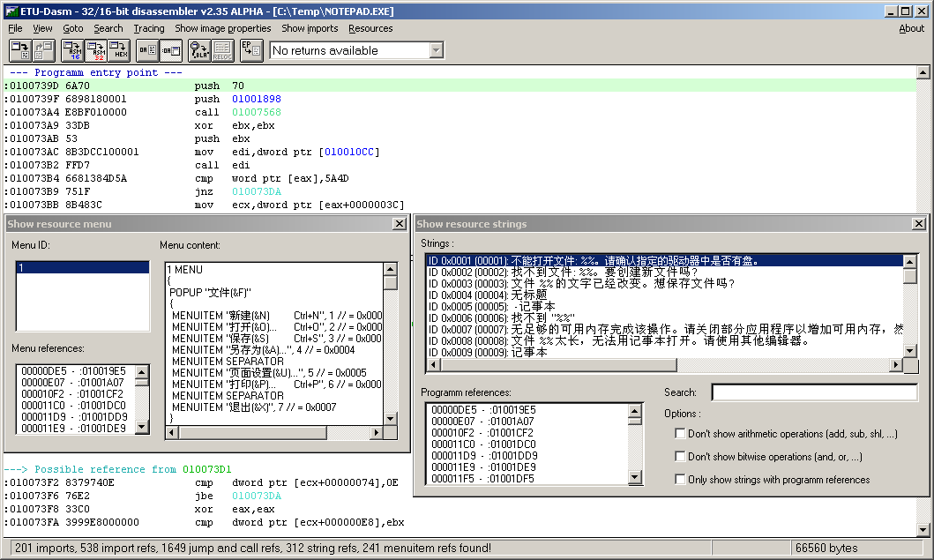Click the EP entry point toolbar icon
This screenshot has height=560, width=934.
coord(250,50)
